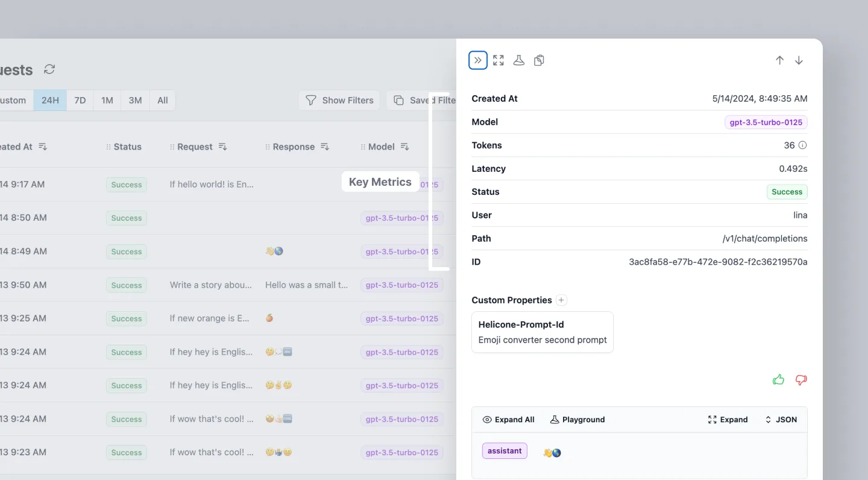The width and height of the screenshot is (868, 480).
Task: Sort by the Created At column
Action: pyautogui.click(x=43, y=147)
